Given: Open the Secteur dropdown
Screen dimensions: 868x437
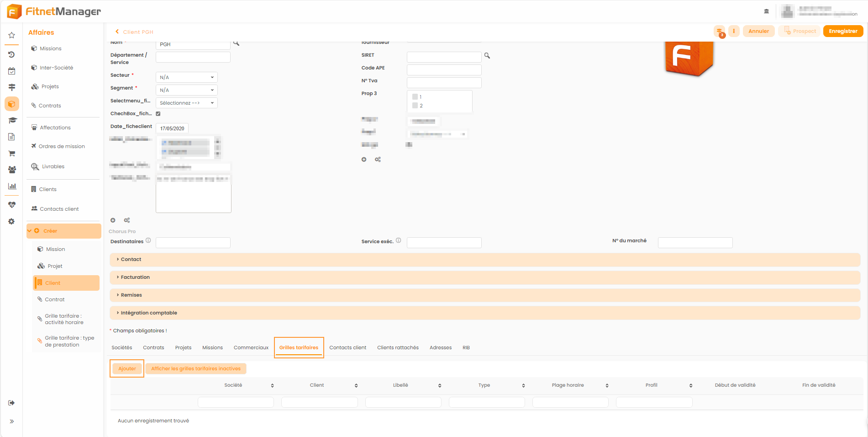Looking at the screenshot, I should tap(186, 77).
